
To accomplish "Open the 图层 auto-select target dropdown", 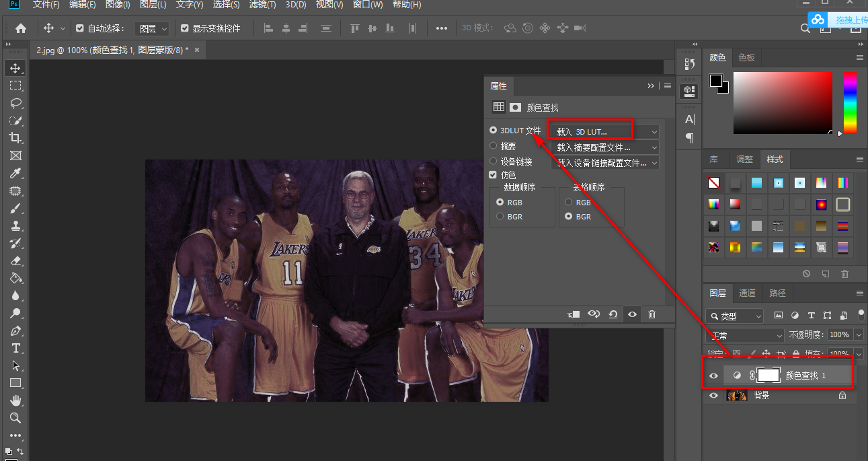I will (151, 28).
